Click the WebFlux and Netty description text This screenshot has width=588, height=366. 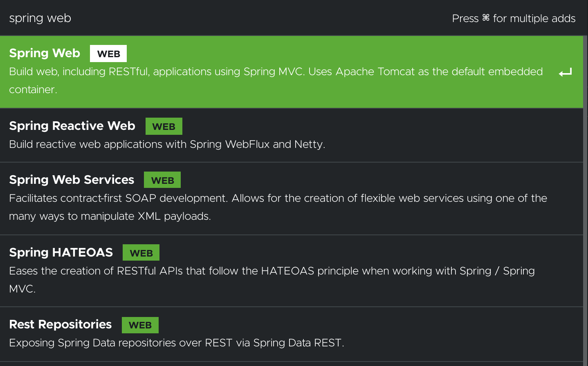[x=167, y=145]
